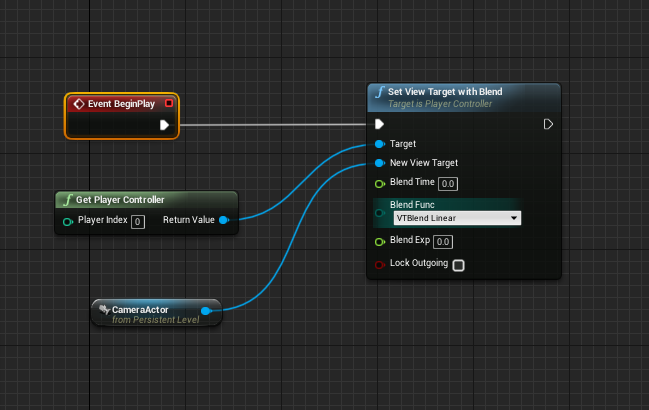Click the Set View Target output execution pin
Screen dimensions: 649x410
[548, 125]
